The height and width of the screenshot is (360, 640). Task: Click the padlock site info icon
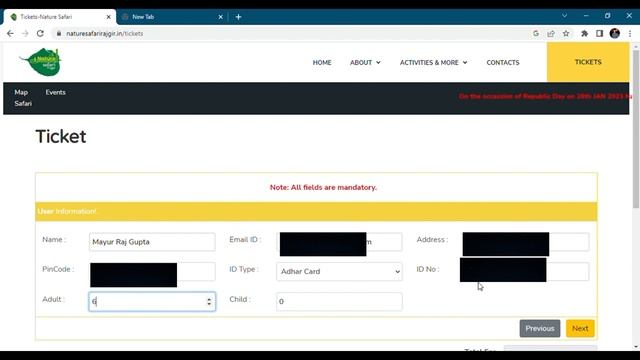pos(59,33)
